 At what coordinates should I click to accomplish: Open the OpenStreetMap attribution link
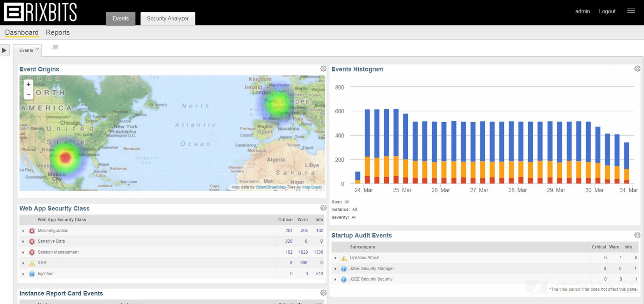(x=270, y=187)
